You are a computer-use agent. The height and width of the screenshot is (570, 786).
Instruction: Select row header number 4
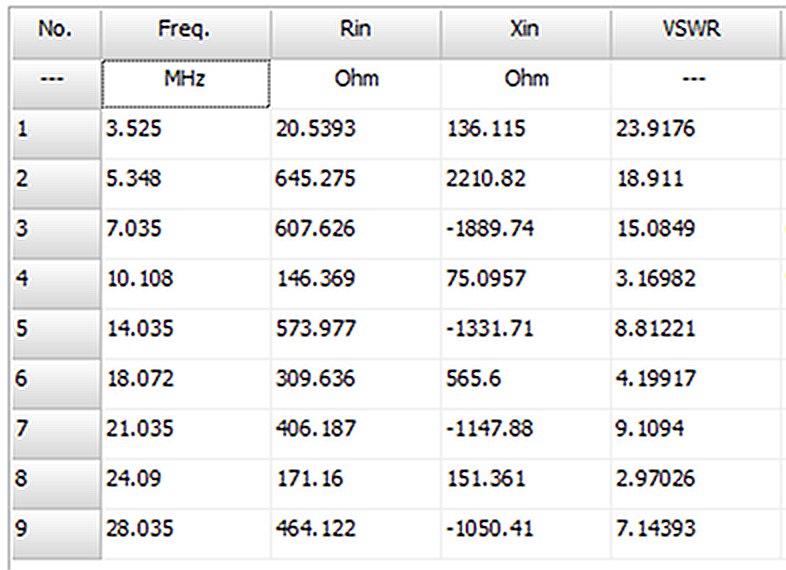[x=57, y=284]
